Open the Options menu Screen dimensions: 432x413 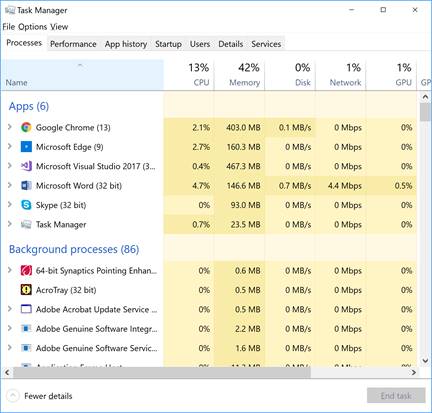(32, 27)
